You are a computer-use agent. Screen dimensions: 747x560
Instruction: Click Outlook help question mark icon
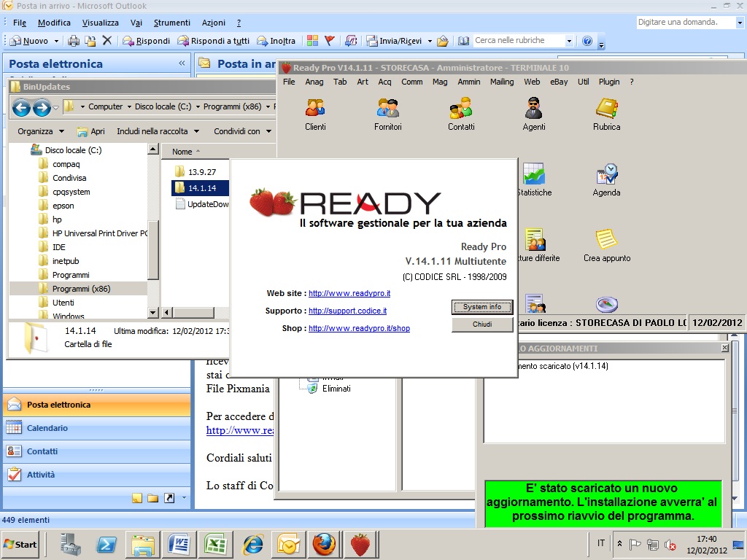(x=587, y=41)
